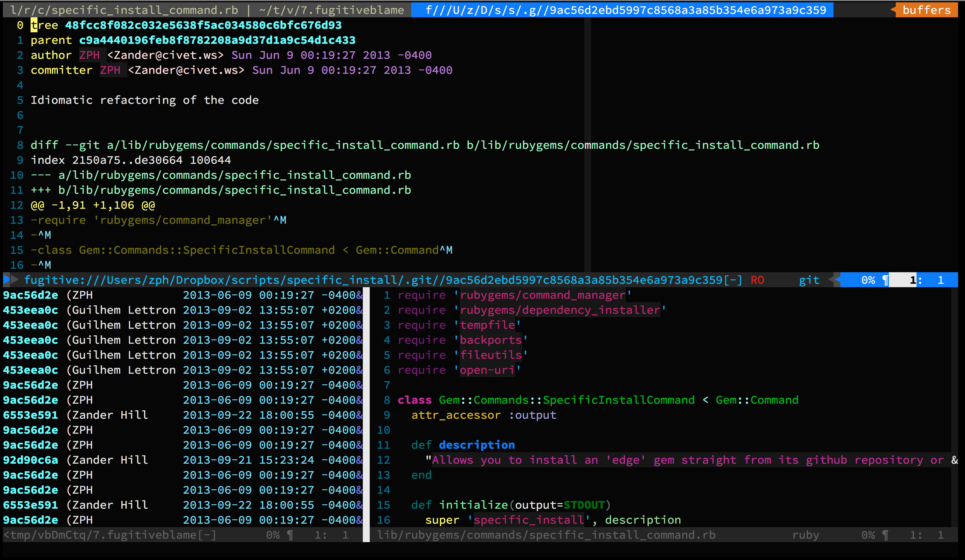Click the paragraph mark in the blue status segment
Image resolution: width=965 pixels, height=560 pixels.
tap(885, 280)
